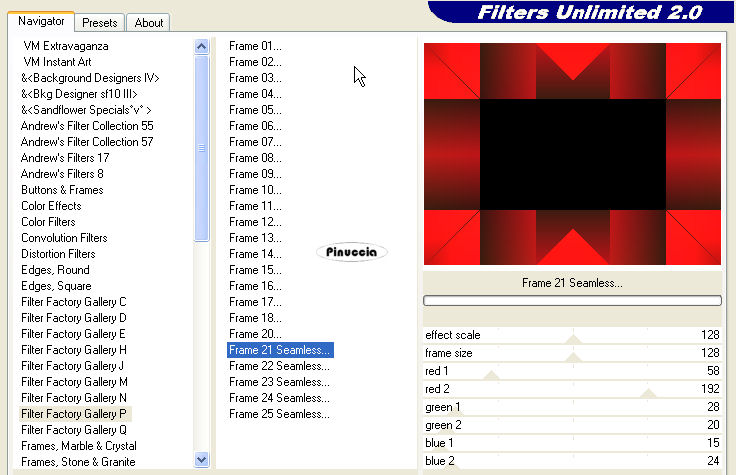Select Frames, Marble & Crystal category
736x475 pixels.
coord(79,446)
